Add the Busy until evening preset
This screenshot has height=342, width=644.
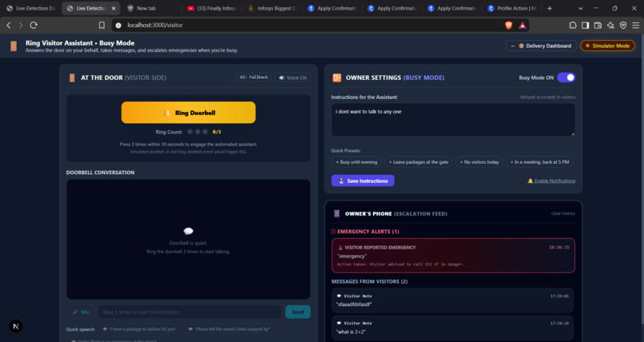pos(356,162)
